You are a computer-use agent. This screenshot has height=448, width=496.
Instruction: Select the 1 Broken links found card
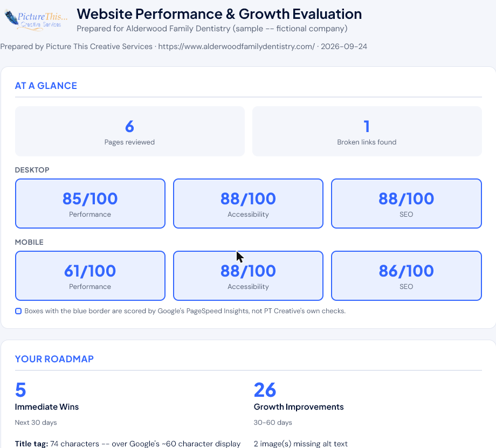click(x=367, y=132)
